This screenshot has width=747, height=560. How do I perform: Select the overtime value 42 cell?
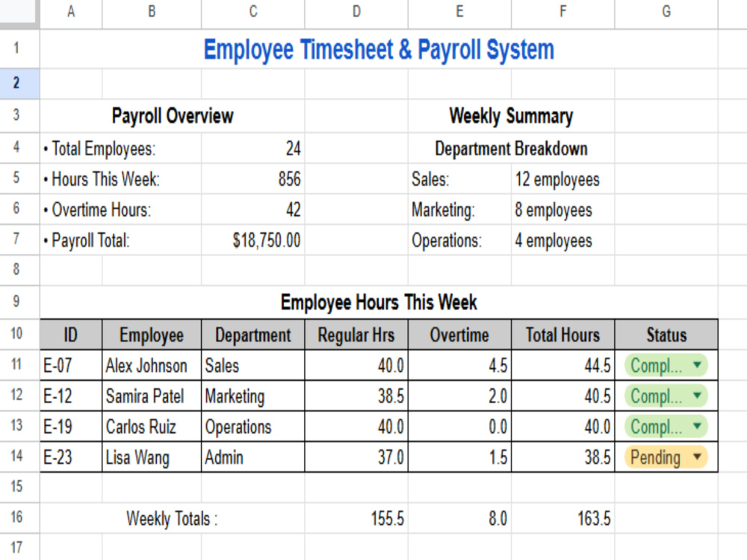(x=253, y=210)
